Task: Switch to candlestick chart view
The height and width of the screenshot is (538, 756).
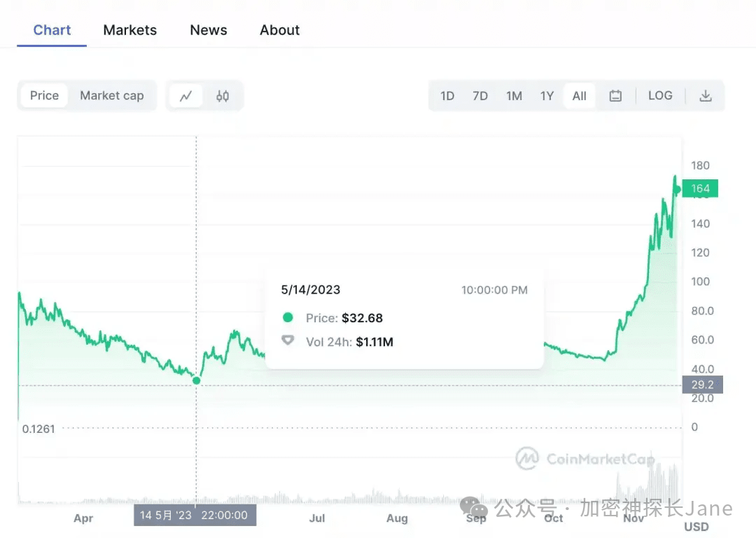Action: [223, 95]
